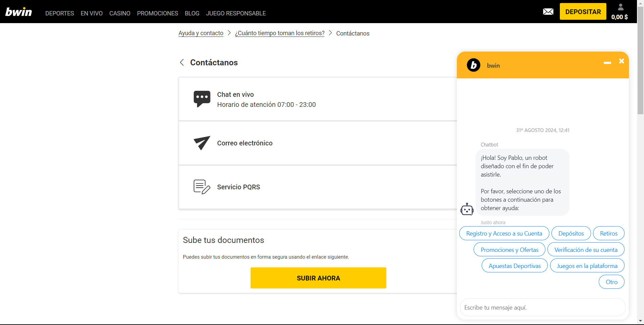Open JUEGO RESPONSABLE page
Viewport: 644px width, 325px height.
(x=236, y=13)
